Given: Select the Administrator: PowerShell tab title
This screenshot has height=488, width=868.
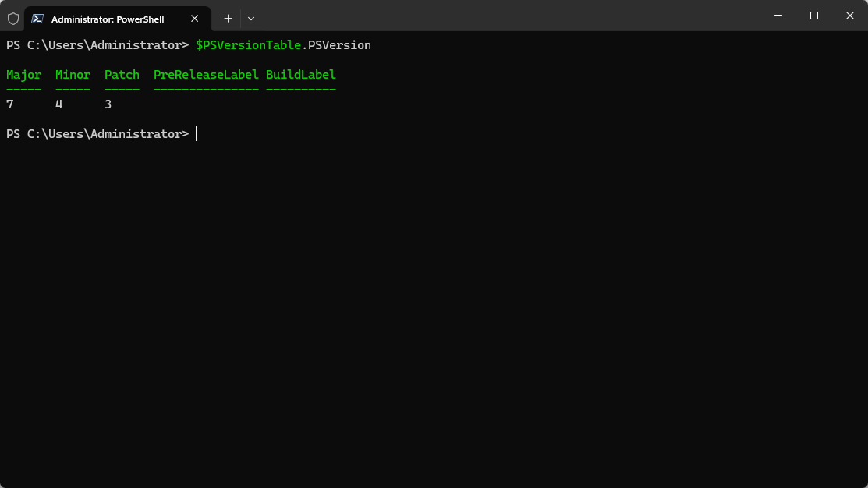Looking at the screenshot, I should (108, 19).
